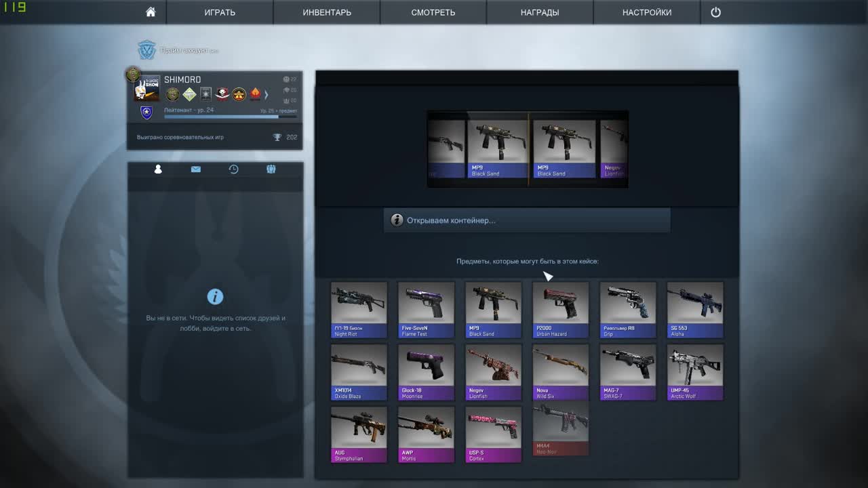The height and width of the screenshot is (488, 868).
Task: Click Выиграно соревновательных игр label
Action: point(180,137)
